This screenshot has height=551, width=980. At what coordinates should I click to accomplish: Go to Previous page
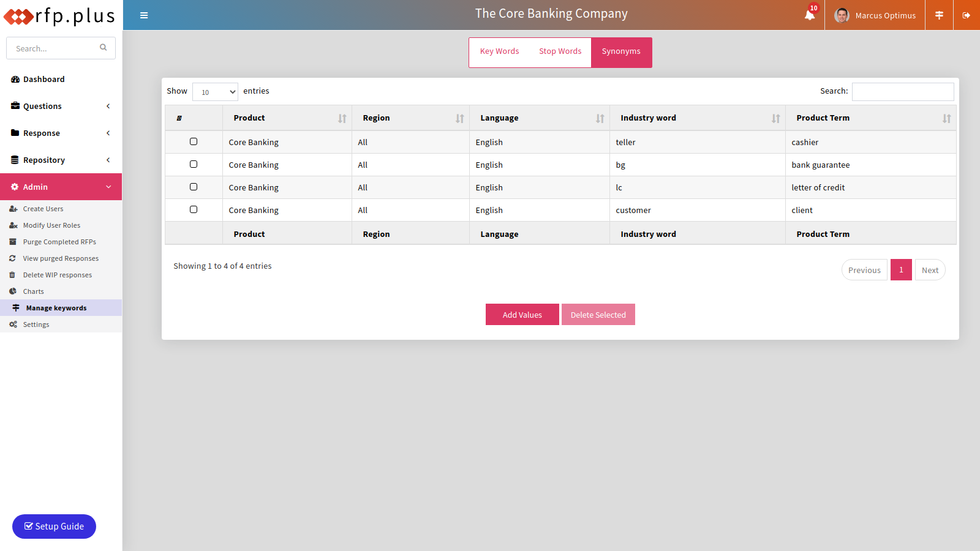tap(864, 270)
